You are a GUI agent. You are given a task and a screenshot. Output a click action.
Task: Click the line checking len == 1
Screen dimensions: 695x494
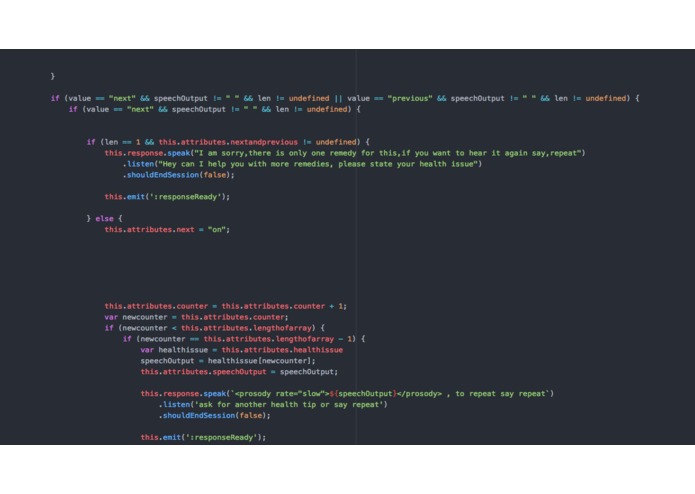tap(228, 142)
